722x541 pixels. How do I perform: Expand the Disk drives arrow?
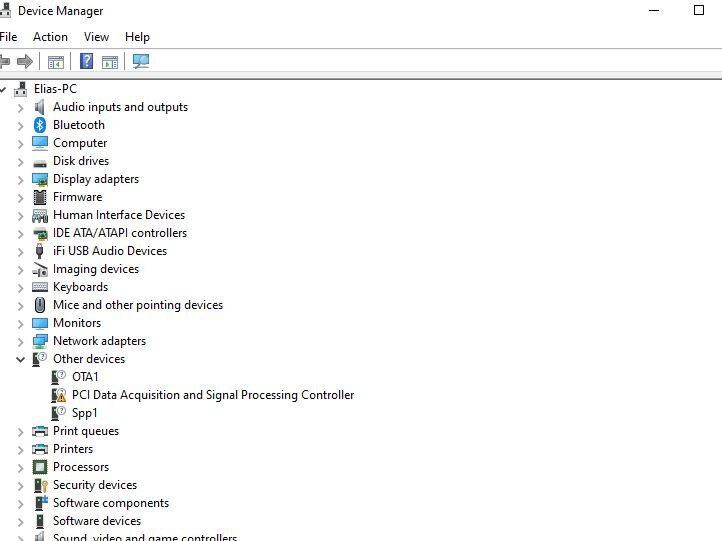coord(20,162)
